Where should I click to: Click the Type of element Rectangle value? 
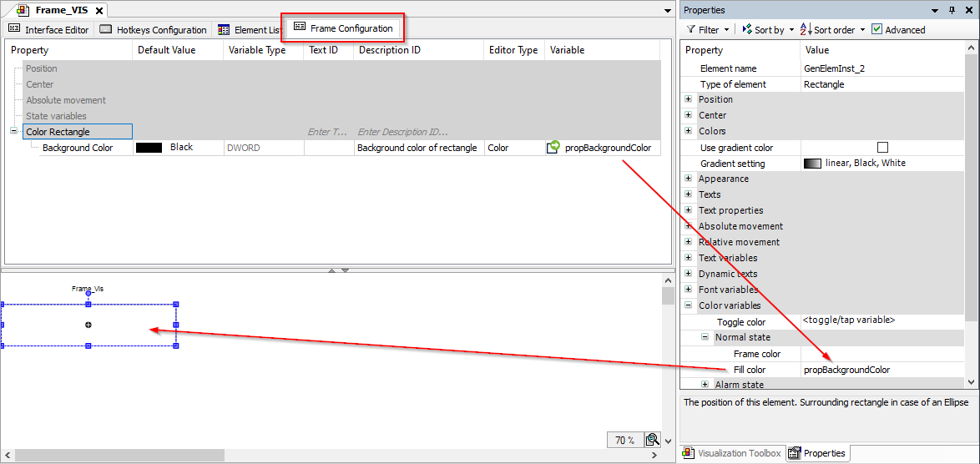[824, 84]
